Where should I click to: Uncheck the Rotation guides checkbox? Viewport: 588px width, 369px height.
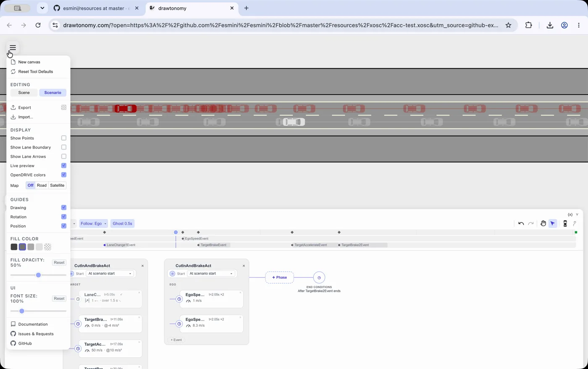pyautogui.click(x=64, y=217)
